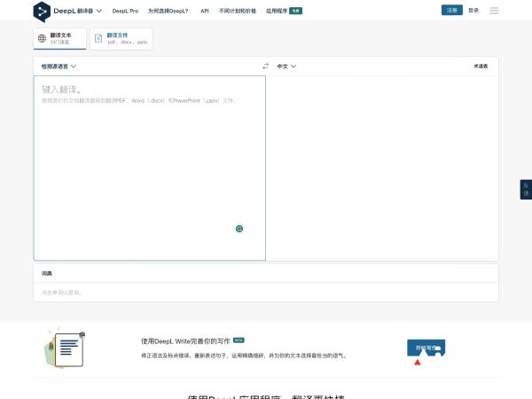Screen dimensions: 532x399
Task: Click into the source text input area
Action: tap(150, 168)
